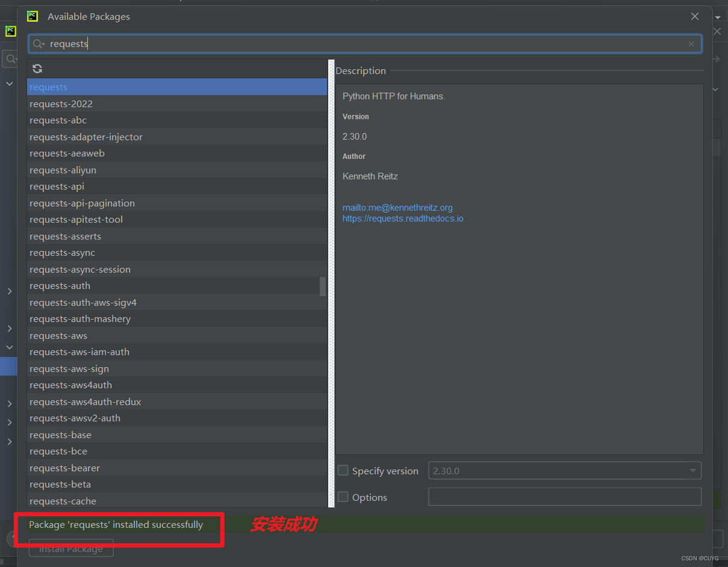Select requests-aws-sign package
The image size is (728, 567).
[x=177, y=368]
